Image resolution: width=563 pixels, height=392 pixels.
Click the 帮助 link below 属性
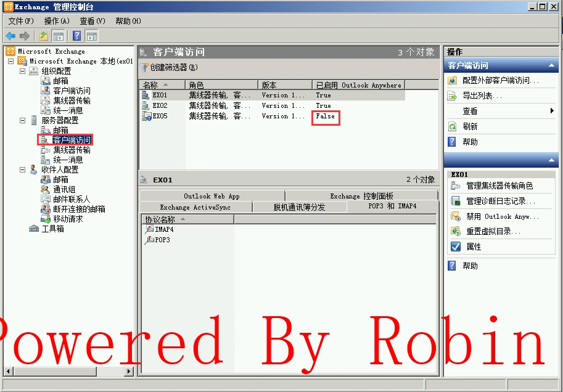coord(470,266)
